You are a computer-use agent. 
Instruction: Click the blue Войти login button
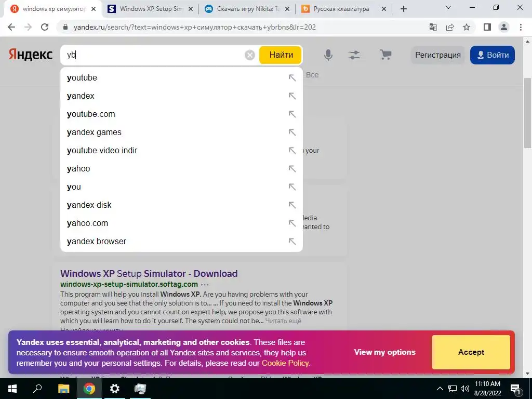point(493,55)
